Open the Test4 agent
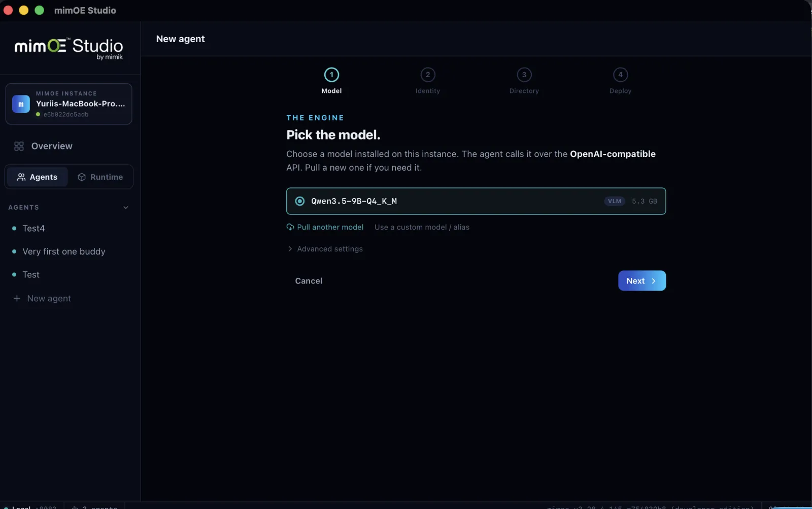This screenshot has height=509, width=812. [x=33, y=229]
